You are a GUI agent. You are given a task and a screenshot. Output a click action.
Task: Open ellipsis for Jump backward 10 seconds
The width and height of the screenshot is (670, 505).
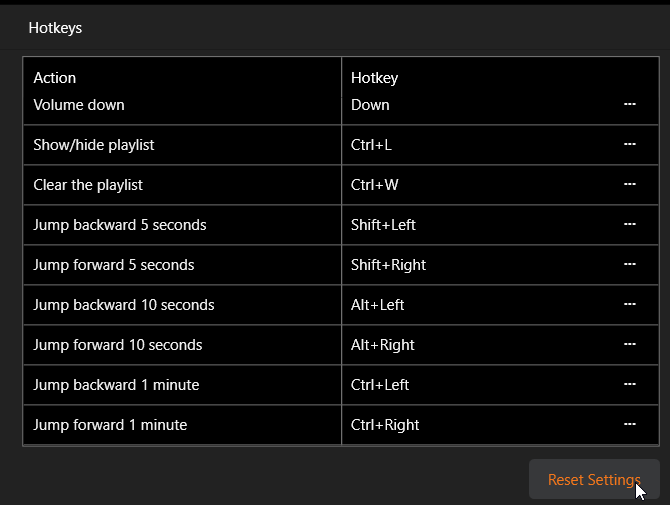630,305
